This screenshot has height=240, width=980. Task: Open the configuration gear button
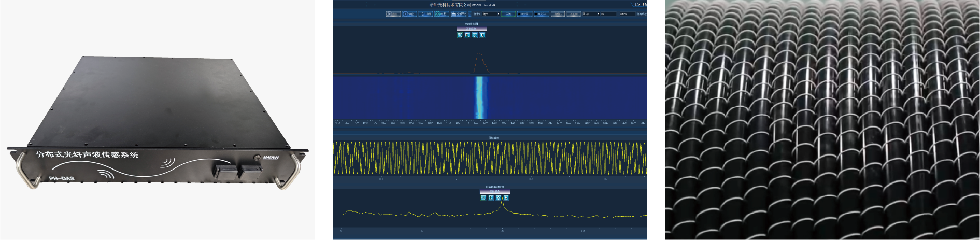coord(442,14)
